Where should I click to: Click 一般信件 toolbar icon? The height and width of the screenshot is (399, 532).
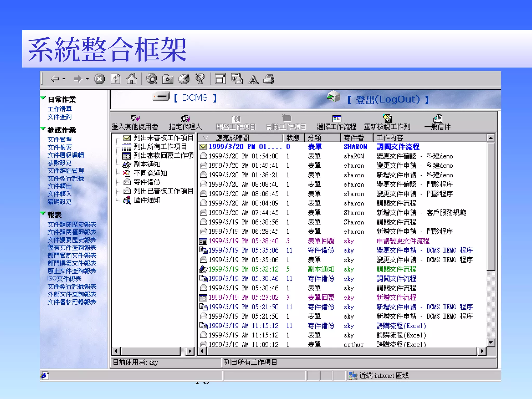(x=438, y=118)
